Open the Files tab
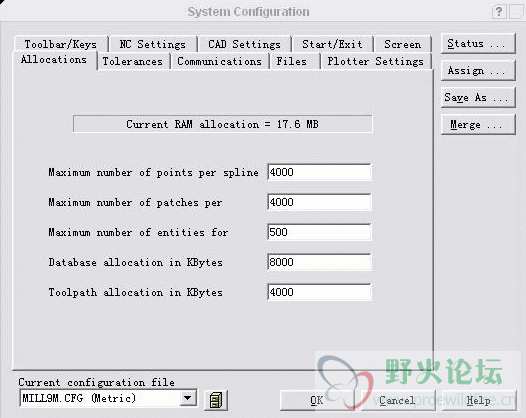Screen dimensions: 526x418 coord(292,61)
